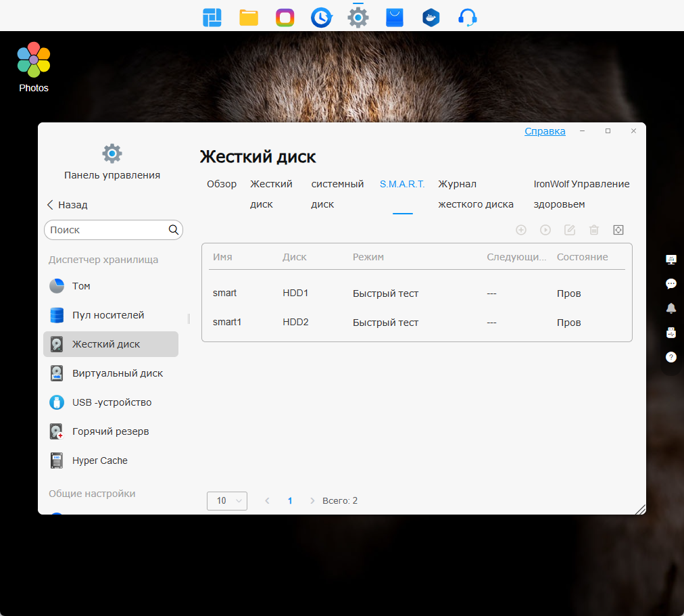Click page number 1 in pagination

coord(290,501)
